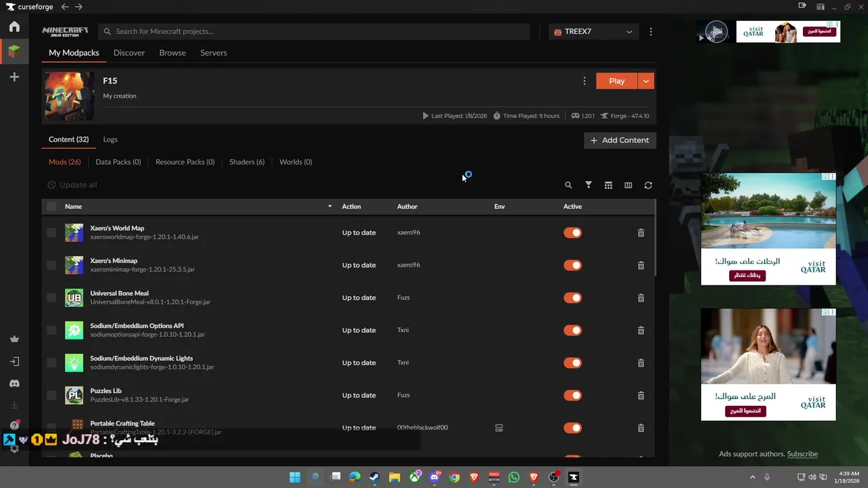
Task: Open the mod list filter funnel icon
Action: 589,185
